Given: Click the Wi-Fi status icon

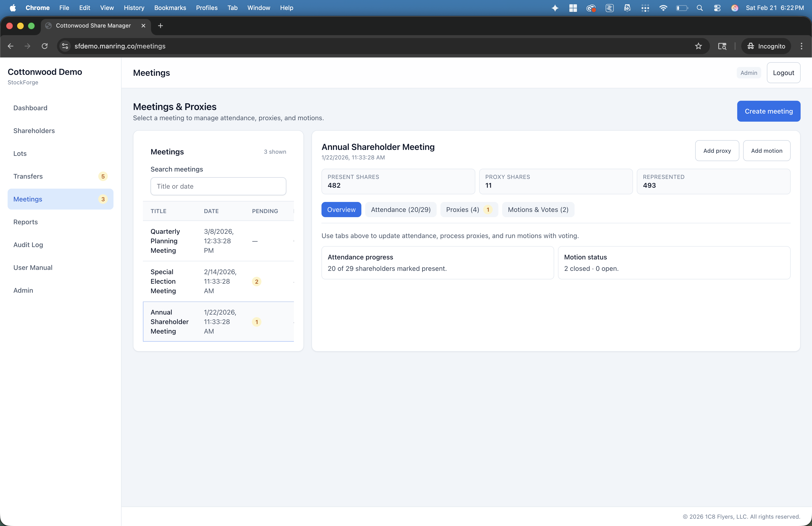Looking at the screenshot, I should tap(663, 8).
